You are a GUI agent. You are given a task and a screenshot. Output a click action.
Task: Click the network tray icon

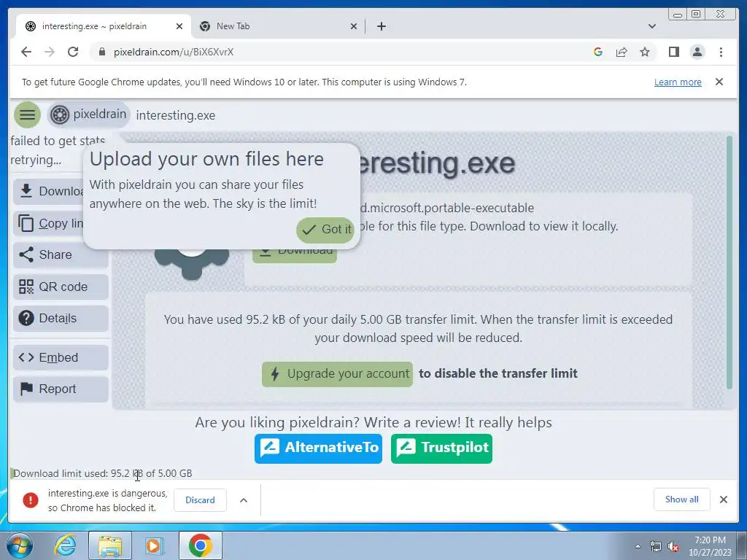pyautogui.click(x=656, y=546)
